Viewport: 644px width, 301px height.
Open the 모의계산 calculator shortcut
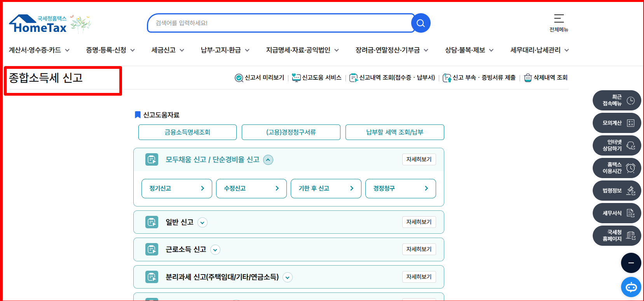[617, 123]
